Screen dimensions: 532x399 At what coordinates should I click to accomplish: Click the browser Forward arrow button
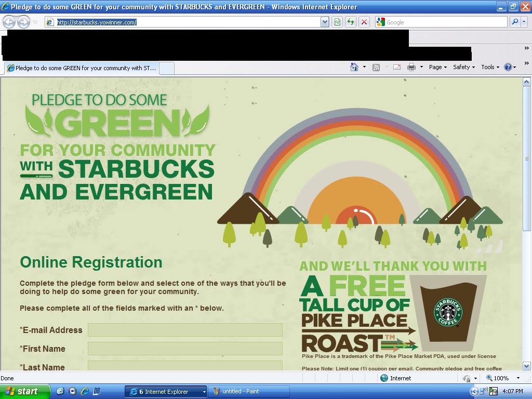(23, 22)
